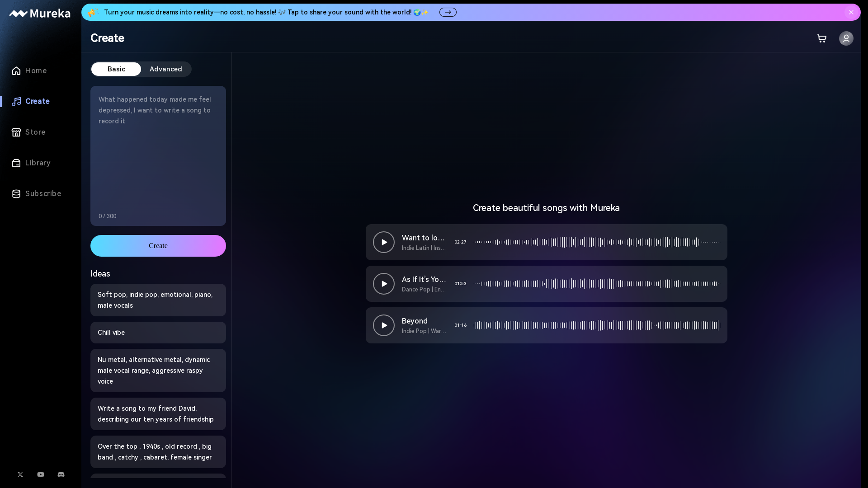Click the song prompt input field
868x488 pixels.
158,151
